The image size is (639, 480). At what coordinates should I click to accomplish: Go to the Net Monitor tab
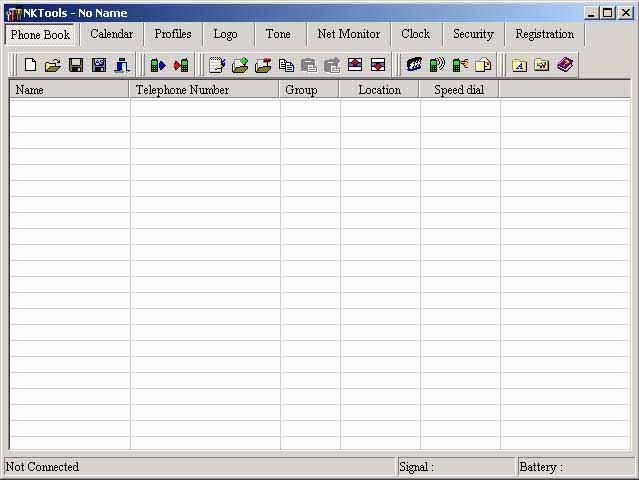pos(348,34)
